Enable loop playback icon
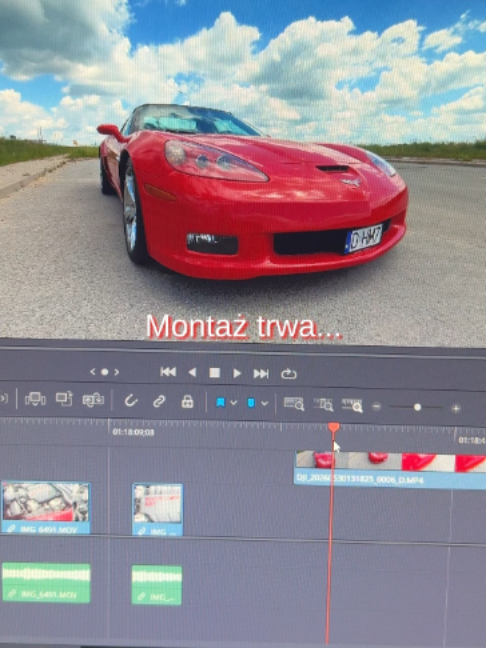 [288, 374]
